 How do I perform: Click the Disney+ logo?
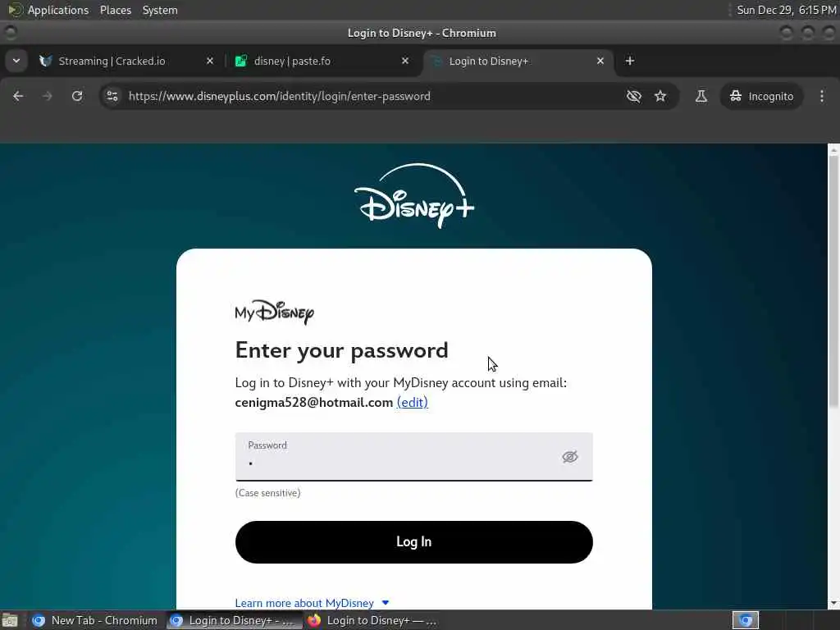coord(414,195)
